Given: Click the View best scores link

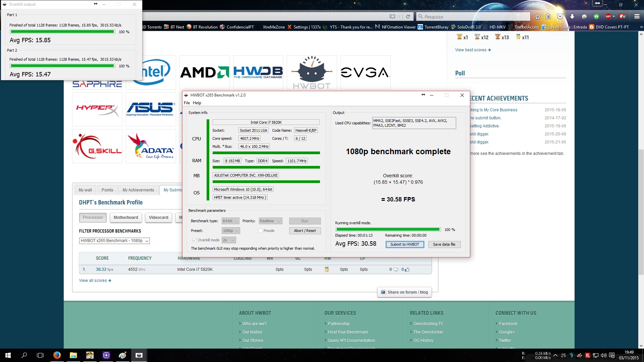Looking at the screenshot, I should (x=473, y=50).
